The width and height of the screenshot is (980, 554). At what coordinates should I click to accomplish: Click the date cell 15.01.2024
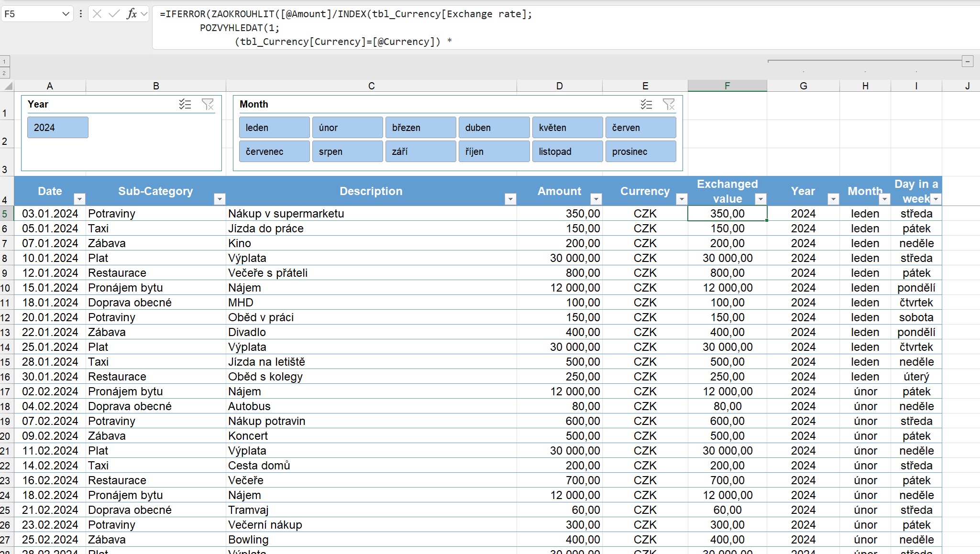pyautogui.click(x=50, y=288)
